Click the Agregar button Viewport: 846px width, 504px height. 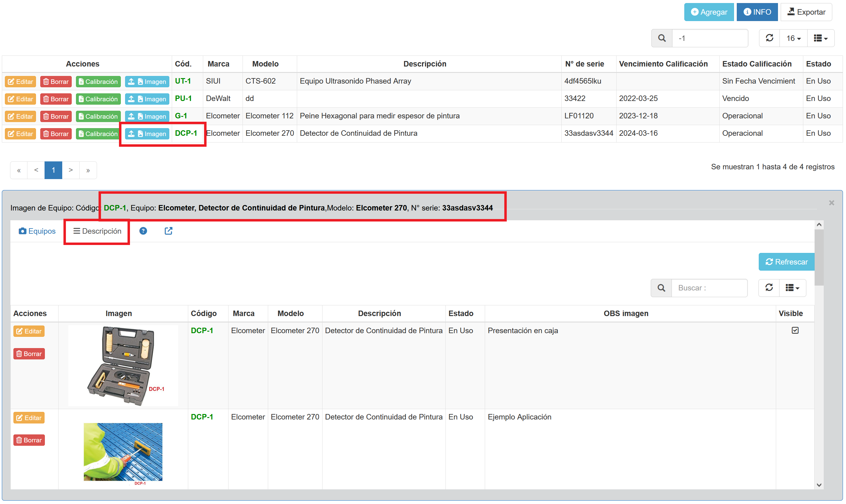click(709, 12)
